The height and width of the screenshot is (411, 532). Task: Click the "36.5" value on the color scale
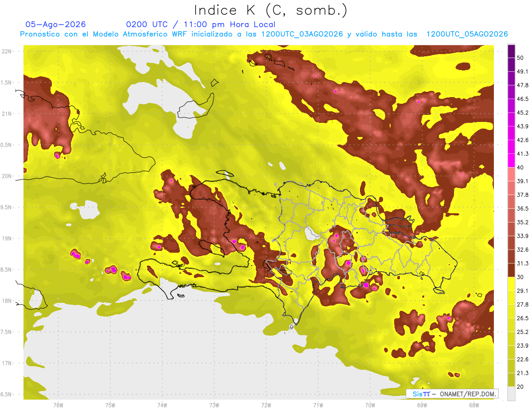pyautogui.click(x=522, y=208)
